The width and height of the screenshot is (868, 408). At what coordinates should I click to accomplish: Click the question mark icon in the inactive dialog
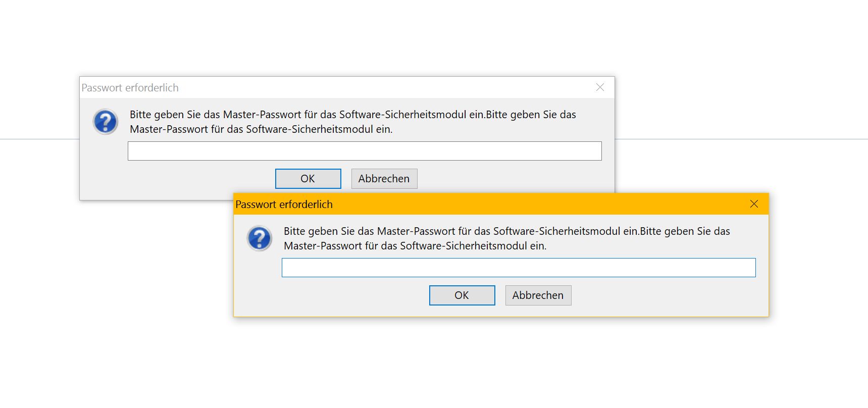click(x=106, y=122)
